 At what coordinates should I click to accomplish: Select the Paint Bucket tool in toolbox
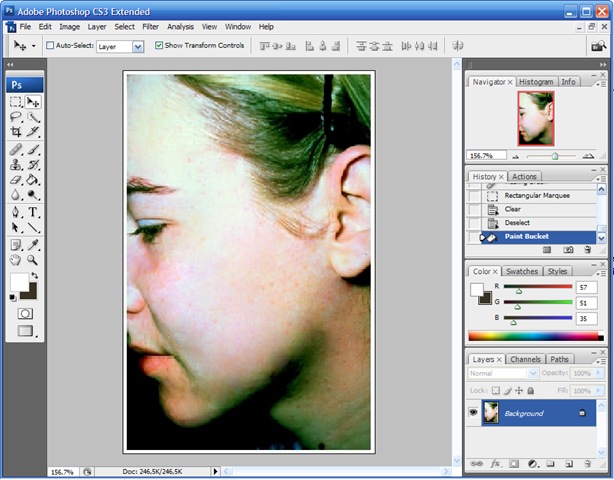tap(33, 180)
